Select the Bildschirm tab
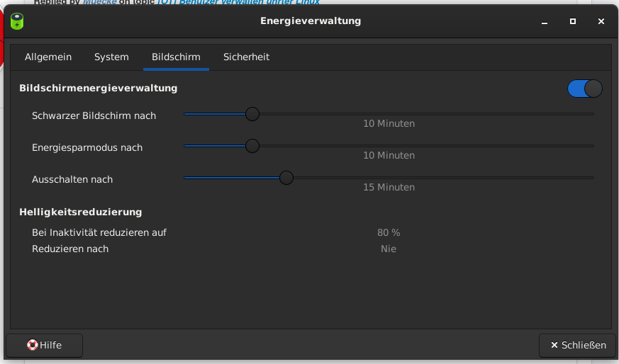The height and width of the screenshot is (364, 619). [x=176, y=57]
